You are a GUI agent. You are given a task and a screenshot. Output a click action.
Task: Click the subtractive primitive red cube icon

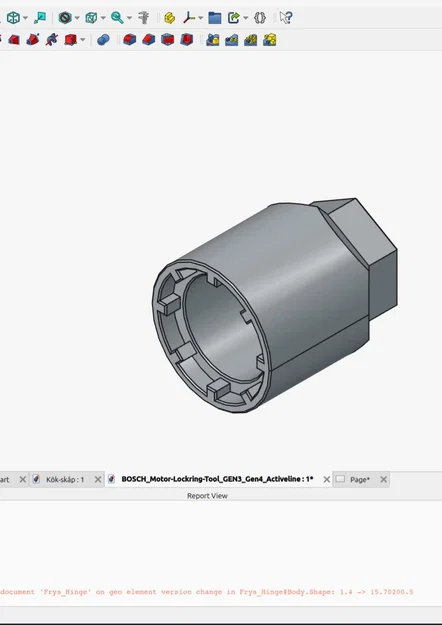pos(71,39)
